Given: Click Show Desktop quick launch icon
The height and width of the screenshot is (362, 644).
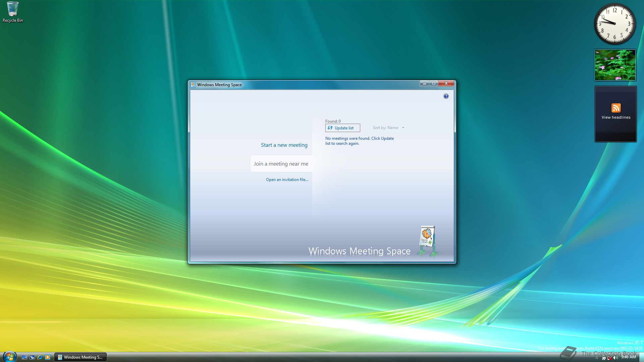Looking at the screenshot, I should (24, 357).
